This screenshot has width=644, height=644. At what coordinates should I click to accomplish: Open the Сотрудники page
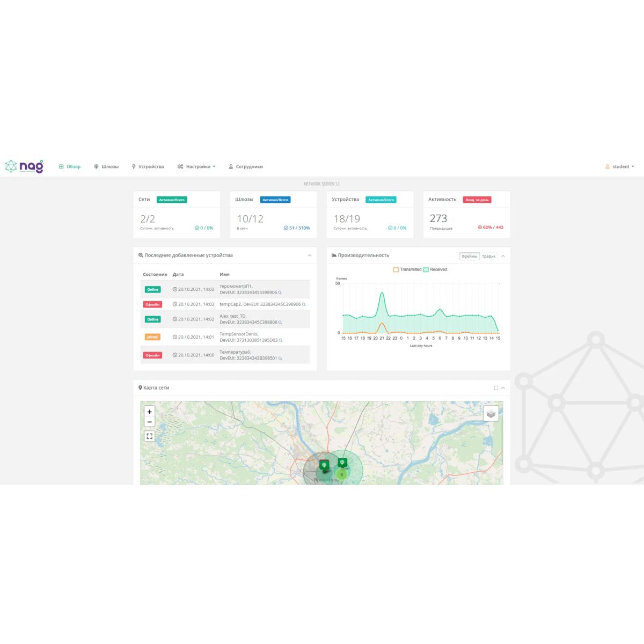coord(246,167)
